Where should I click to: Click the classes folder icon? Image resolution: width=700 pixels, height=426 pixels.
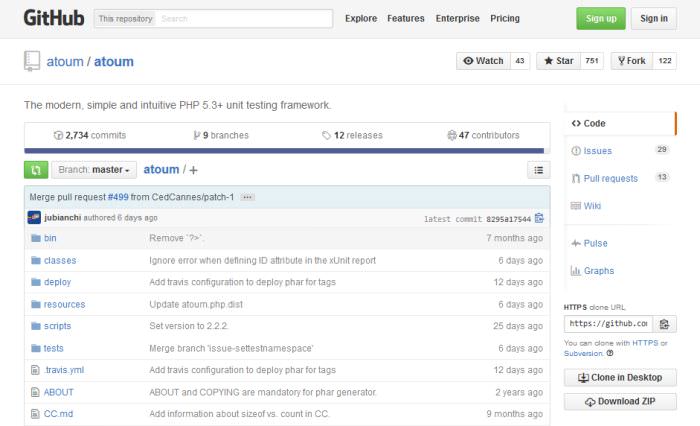pyautogui.click(x=36, y=260)
